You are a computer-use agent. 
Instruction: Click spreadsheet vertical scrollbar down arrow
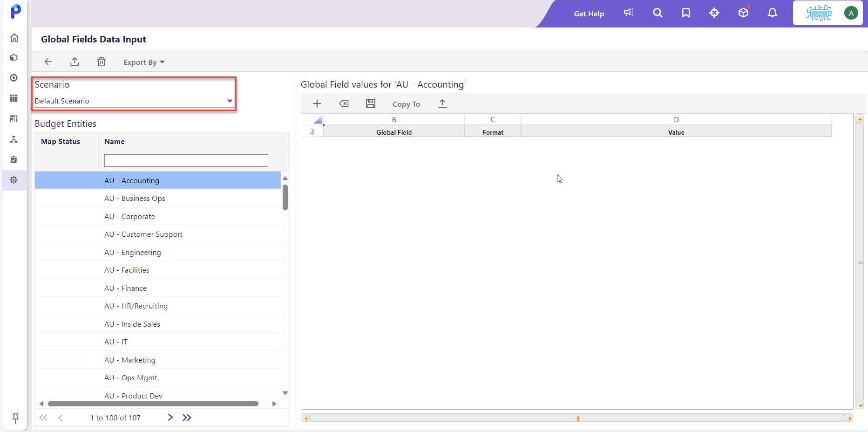860,405
